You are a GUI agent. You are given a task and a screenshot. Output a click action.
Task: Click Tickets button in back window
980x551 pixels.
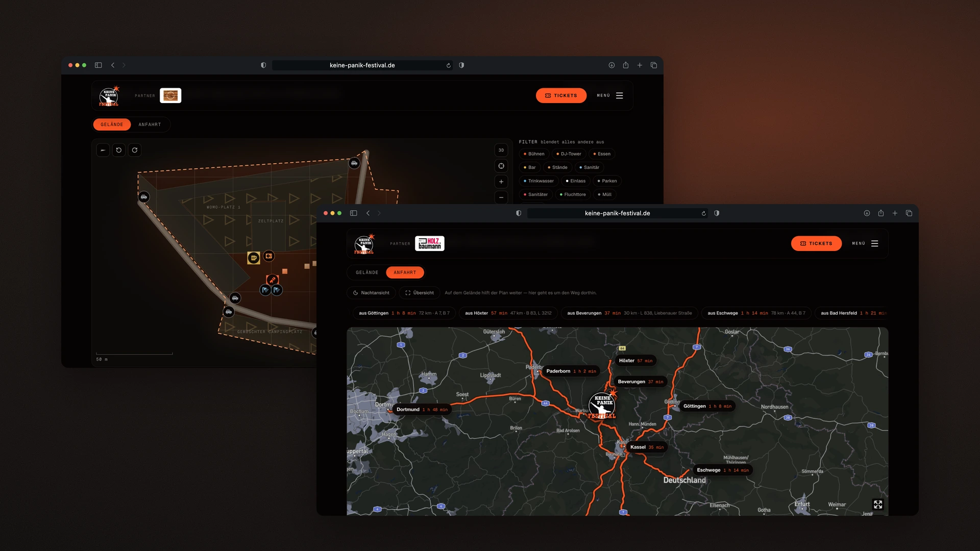561,95
